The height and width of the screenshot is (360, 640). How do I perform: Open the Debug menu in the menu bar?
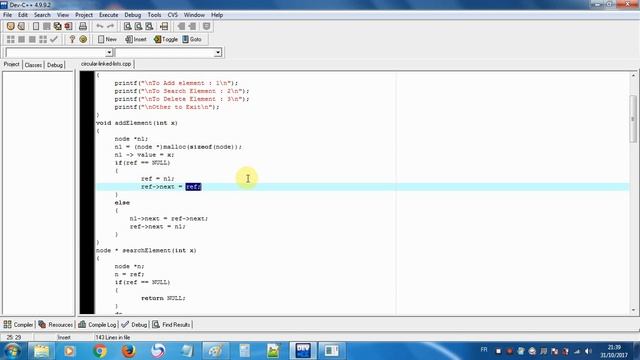133,15
